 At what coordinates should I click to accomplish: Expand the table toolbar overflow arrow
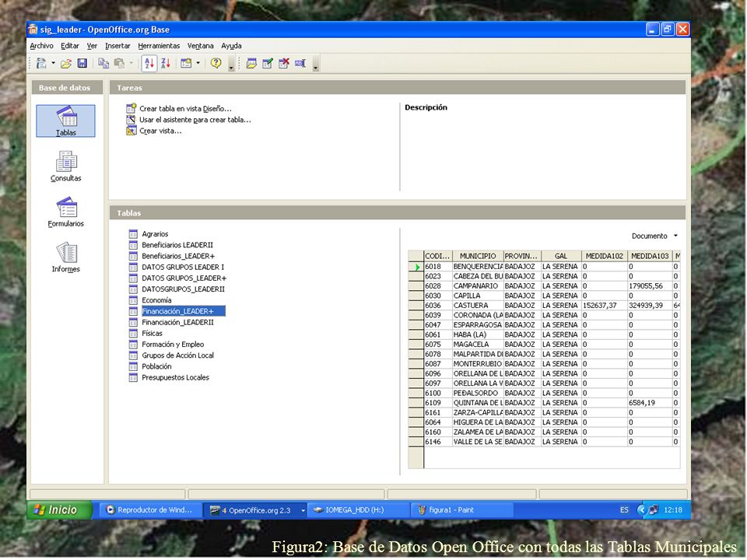pos(315,64)
